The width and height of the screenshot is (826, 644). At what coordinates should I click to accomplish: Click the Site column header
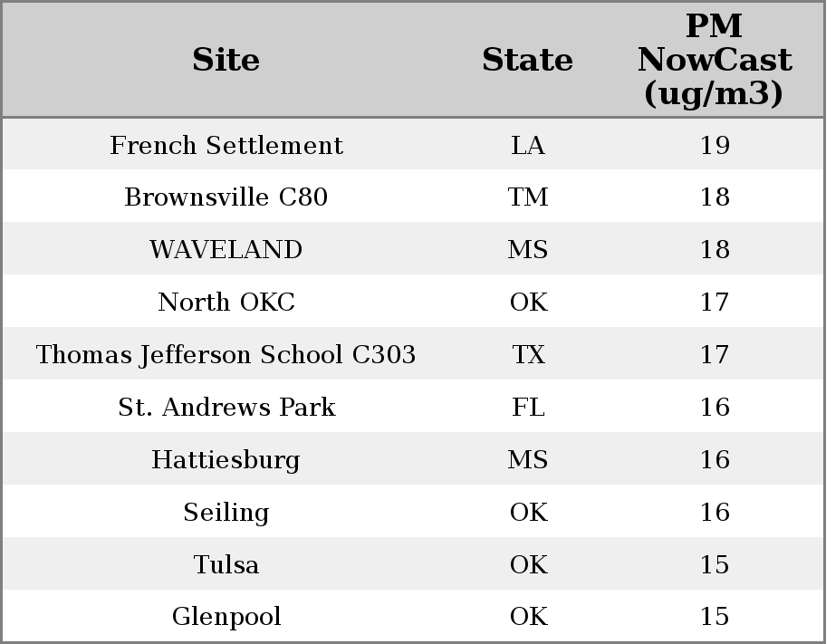226,60
